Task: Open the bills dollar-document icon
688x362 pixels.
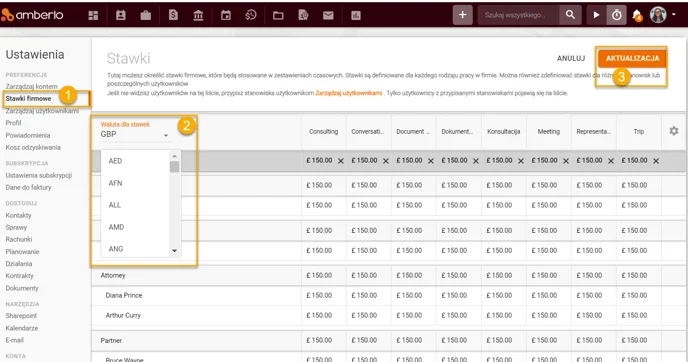Action: [x=173, y=15]
